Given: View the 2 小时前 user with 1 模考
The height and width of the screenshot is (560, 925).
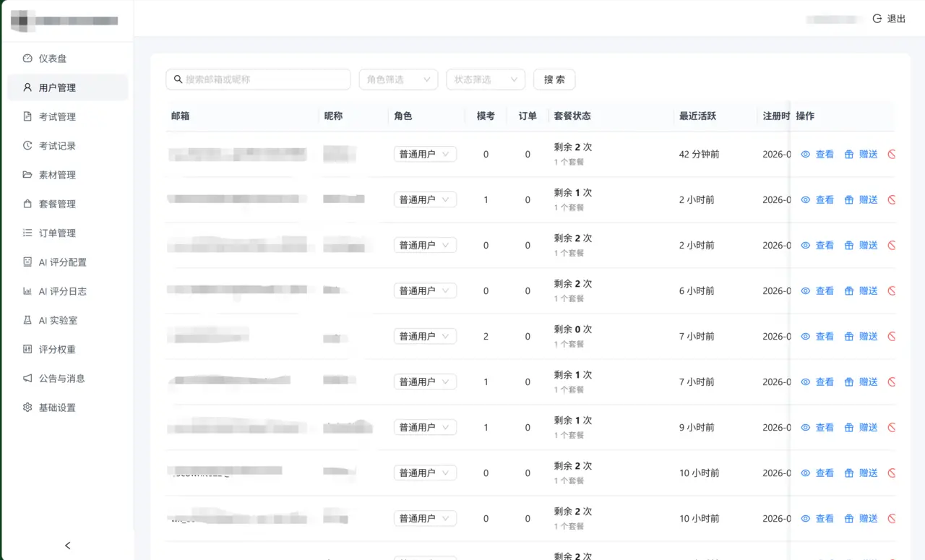Looking at the screenshot, I should (817, 199).
